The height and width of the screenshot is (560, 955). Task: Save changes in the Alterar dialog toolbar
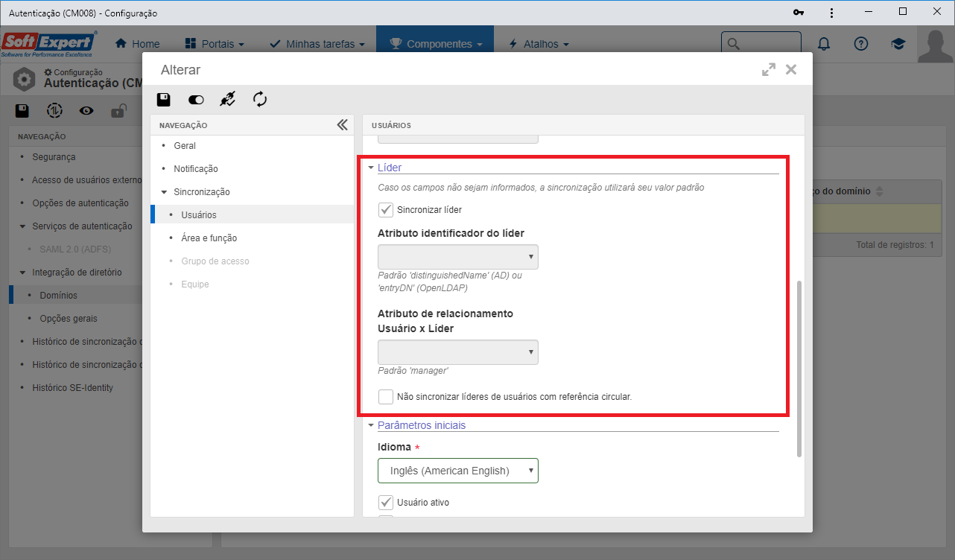coord(164,99)
